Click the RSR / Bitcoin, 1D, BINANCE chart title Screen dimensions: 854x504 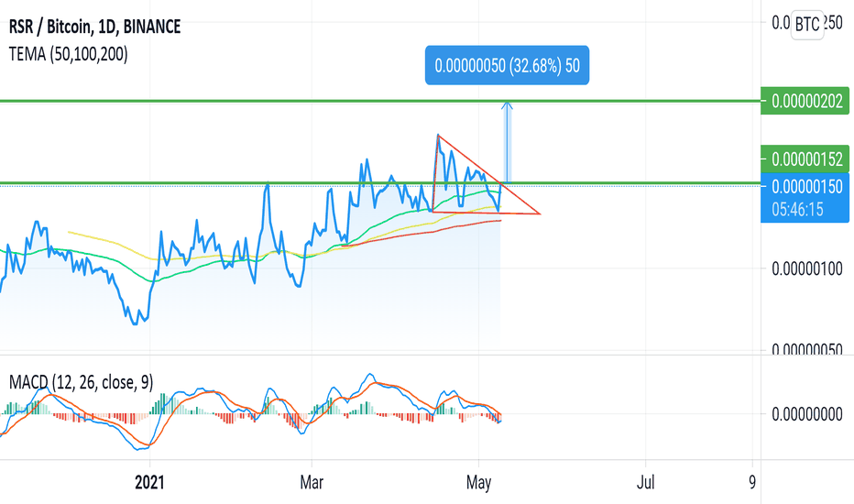coord(94,27)
